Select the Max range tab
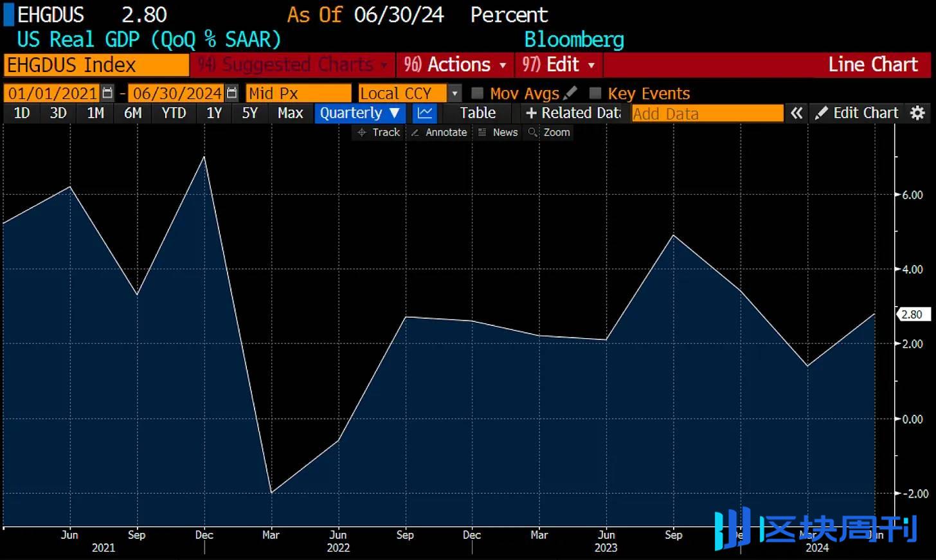This screenshot has height=560, width=936. click(291, 113)
